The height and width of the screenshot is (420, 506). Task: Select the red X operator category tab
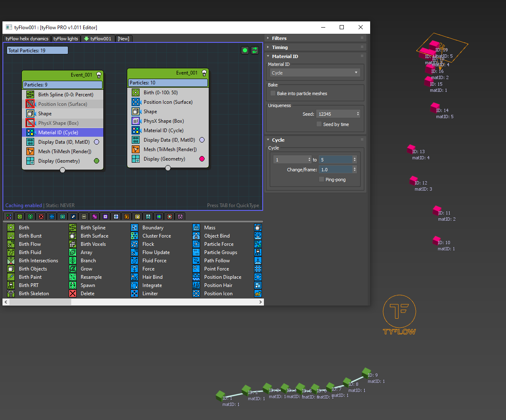coord(41,217)
